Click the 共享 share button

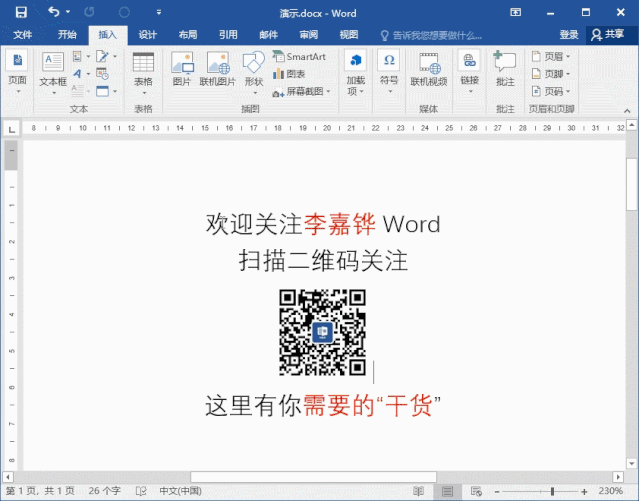click(x=609, y=35)
